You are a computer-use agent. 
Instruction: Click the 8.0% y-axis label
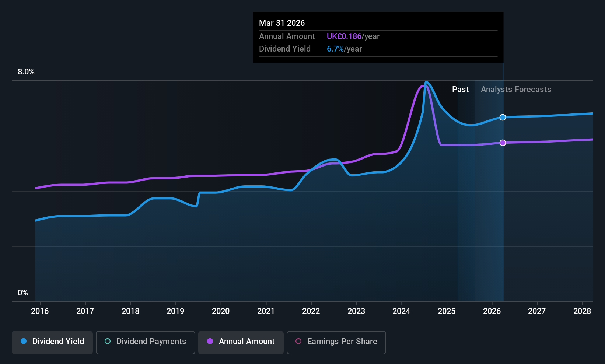26,72
